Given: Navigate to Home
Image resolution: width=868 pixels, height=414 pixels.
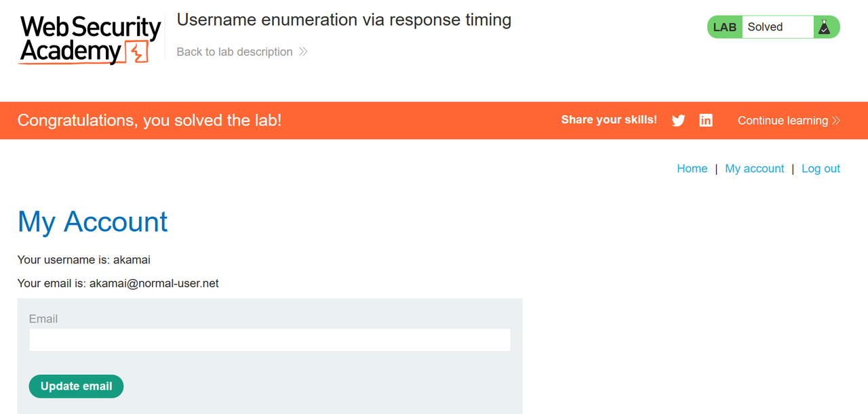Looking at the screenshot, I should [692, 168].
